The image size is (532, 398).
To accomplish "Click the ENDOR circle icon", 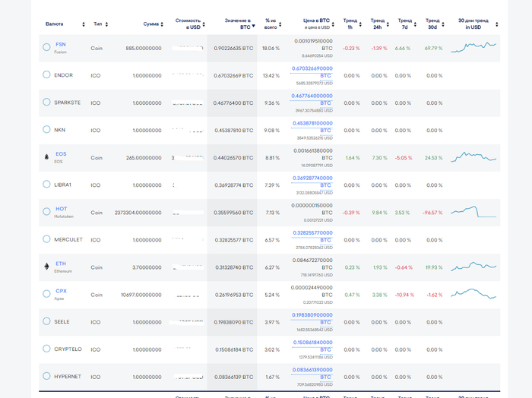I will (46, 74).
